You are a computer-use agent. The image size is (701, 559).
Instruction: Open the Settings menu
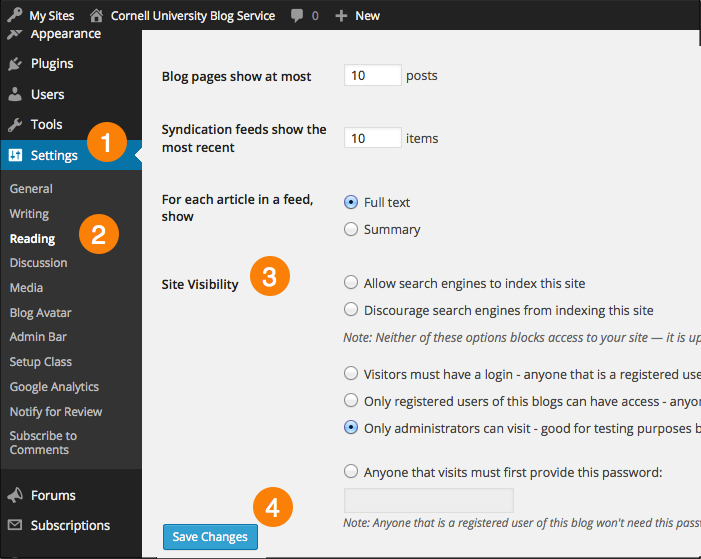pos(54,156)
